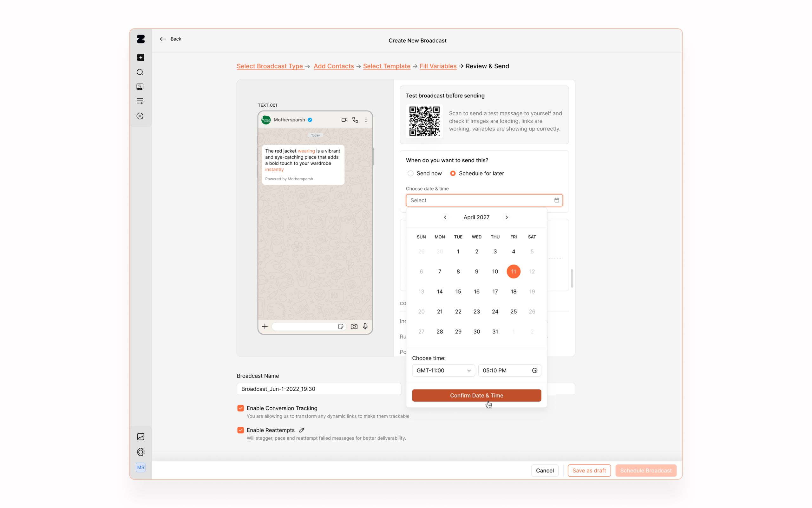The image size is (812, 508).
Task: Select April 28 in the calendar
Action: pyautogui.click(x=440, y=331)
